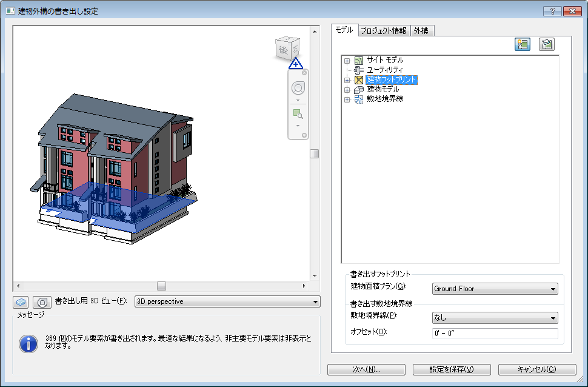Viewport: 588px width, 387px height.
Task: Click the site boundary line icon
Action: click(359, 99)
